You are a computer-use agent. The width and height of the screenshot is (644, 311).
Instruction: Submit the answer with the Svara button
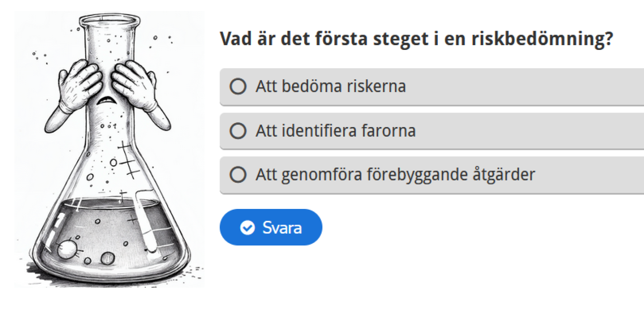point(271,227)
